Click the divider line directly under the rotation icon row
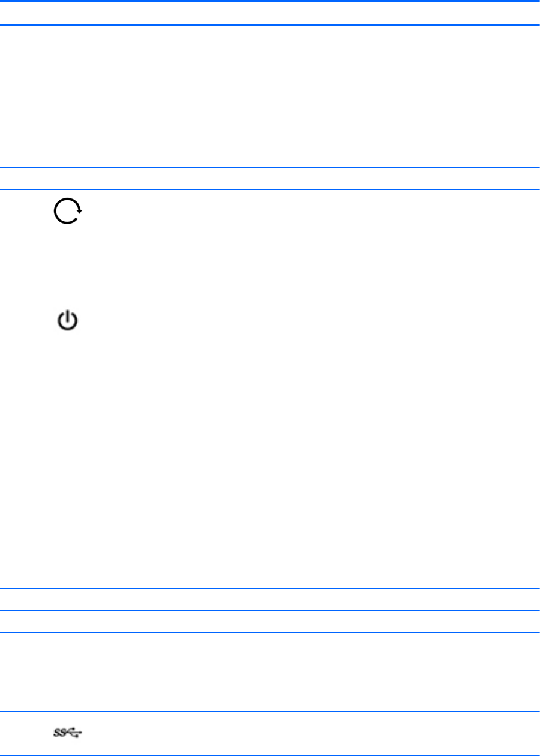 pos(270,236)
